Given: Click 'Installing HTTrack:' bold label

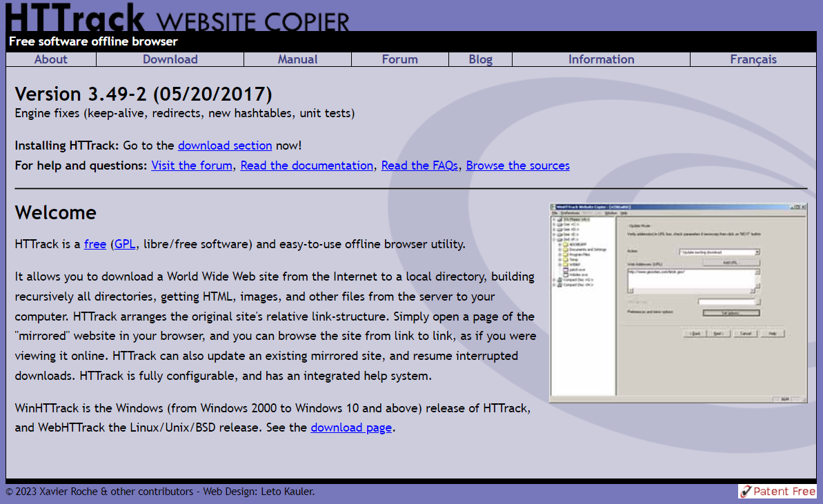Looking at the screenshot, I should coord(67,145).
